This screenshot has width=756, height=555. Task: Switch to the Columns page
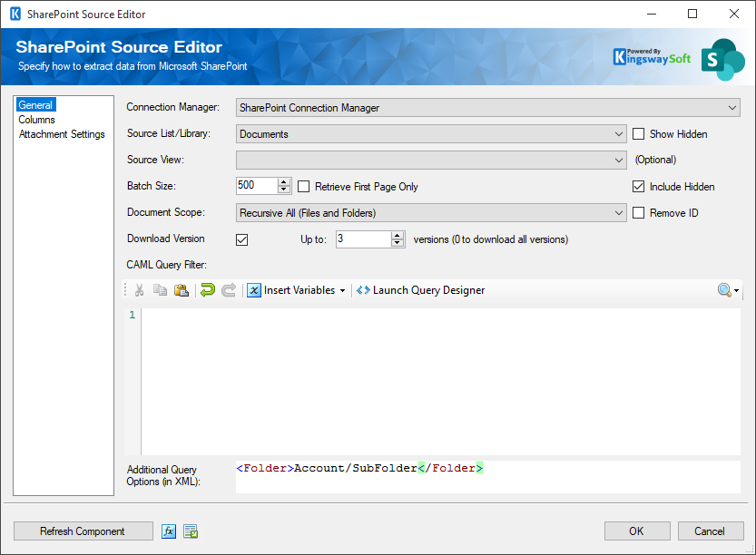pos(36,120)
